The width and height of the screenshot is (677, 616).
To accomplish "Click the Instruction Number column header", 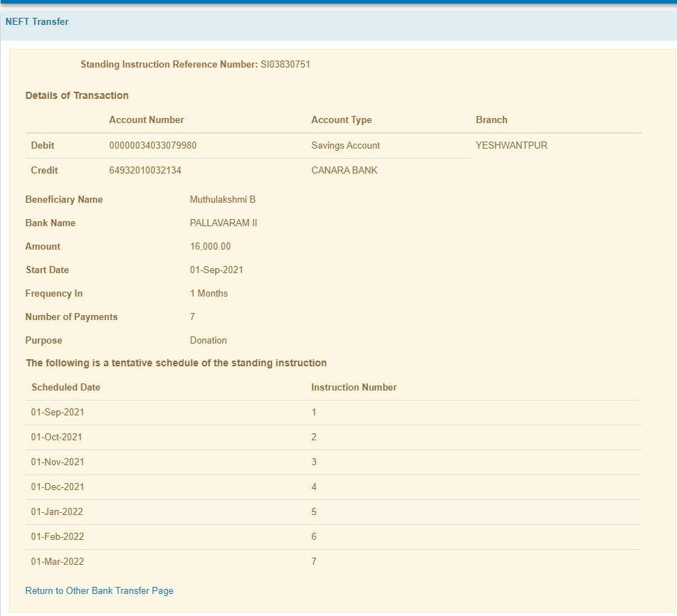I will (354, 388).
